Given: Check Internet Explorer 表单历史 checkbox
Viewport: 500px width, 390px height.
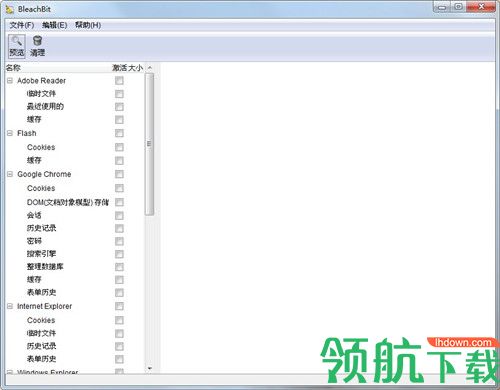Looking at the screenshot, I should coord(119,359).
